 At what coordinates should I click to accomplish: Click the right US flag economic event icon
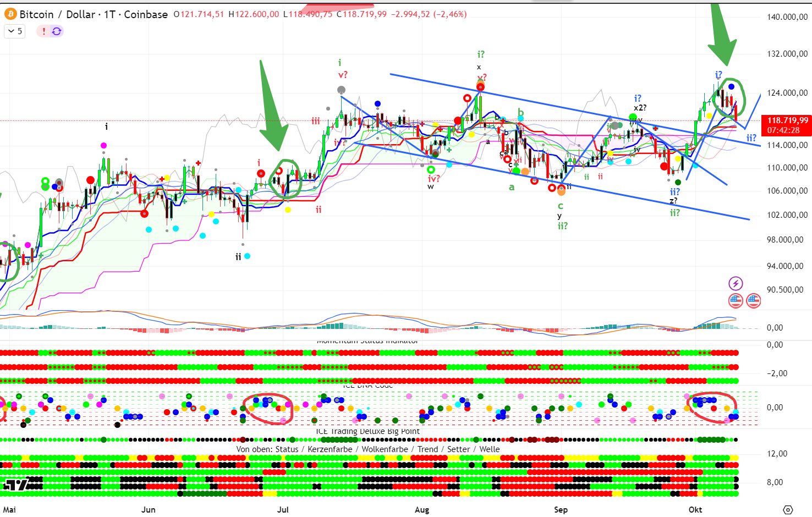[x=753, y=300]
